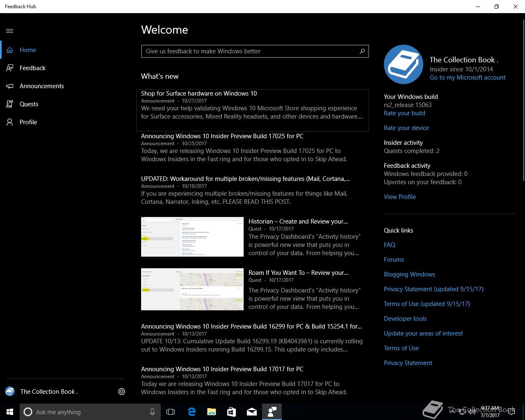The width and height of the screenshot is (525, 420).
Task: Click the Historian quest thumbnail image
Action: pyautogui.click(x=192, y=237)
